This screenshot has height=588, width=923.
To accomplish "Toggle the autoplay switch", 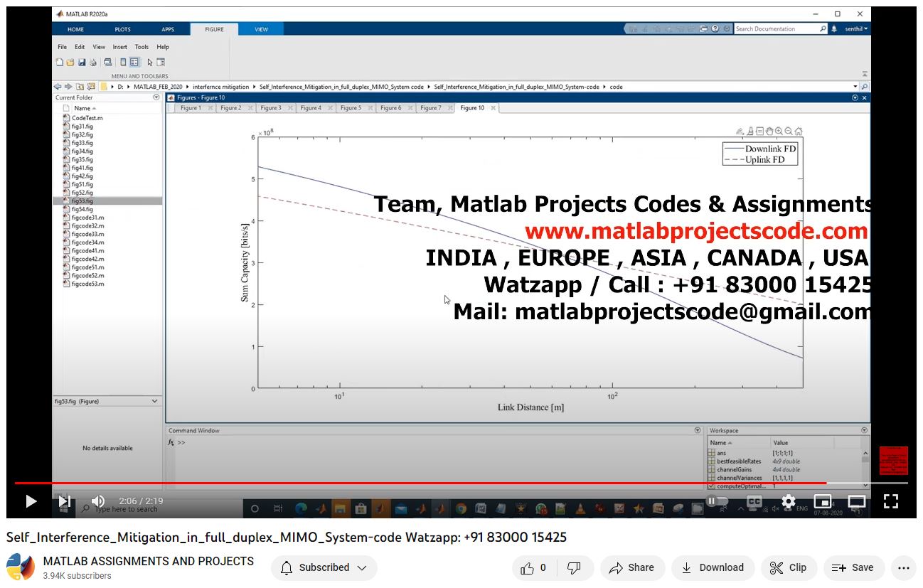I will [717, 501].
